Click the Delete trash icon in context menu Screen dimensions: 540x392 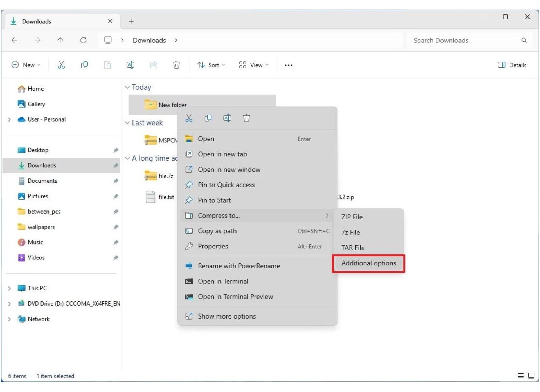246,118
